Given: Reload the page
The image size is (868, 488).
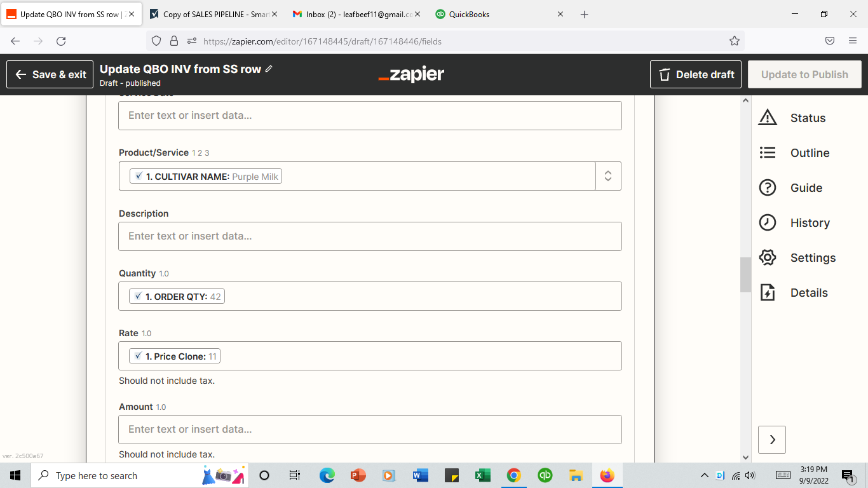Looking at the screenshot, I should click(61, 41).
